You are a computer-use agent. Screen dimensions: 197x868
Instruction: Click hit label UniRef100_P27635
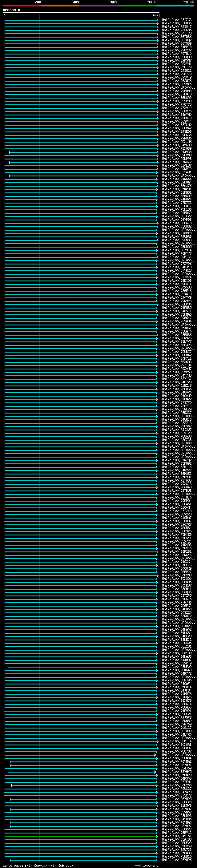176,481
